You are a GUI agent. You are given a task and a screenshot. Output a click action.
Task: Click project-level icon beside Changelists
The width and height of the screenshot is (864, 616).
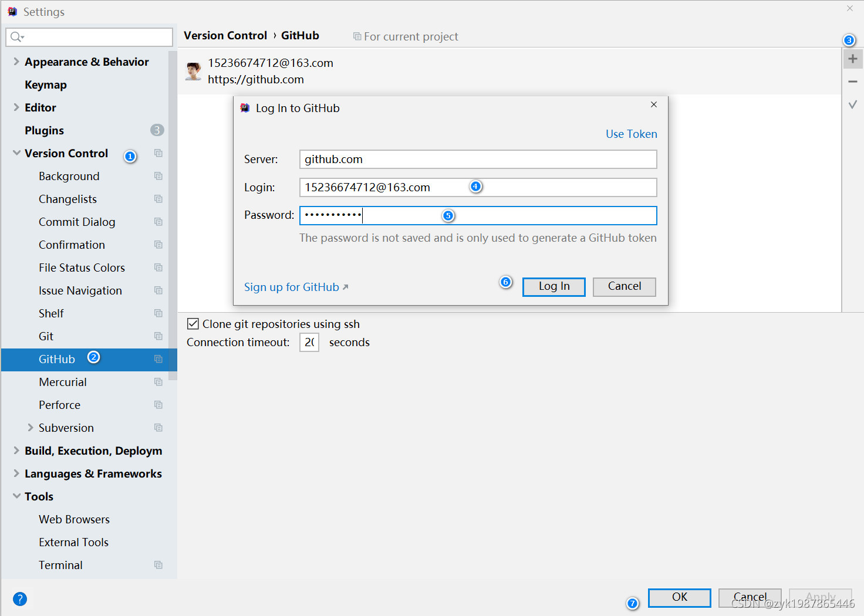pos(158,199)
